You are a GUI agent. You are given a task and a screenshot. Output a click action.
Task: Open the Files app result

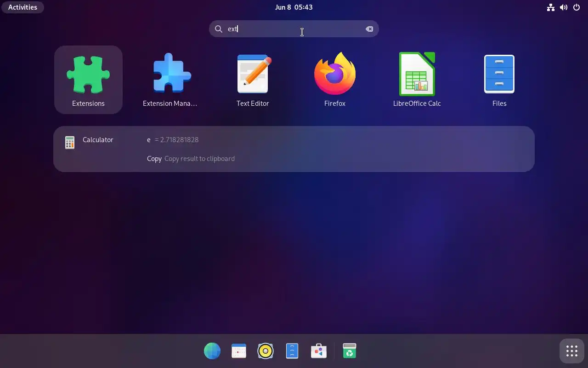click(499, 80)
